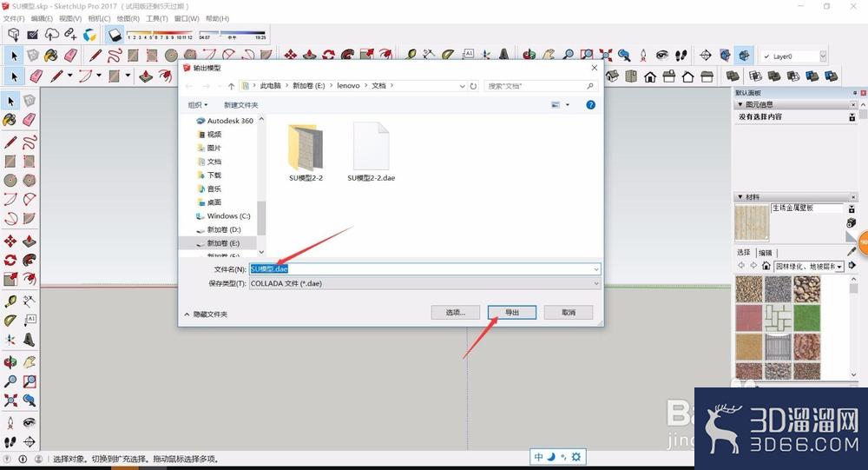Viewport: 868px width, 470px height.
Task: Open 选项... options button
Action: (455, 312)
